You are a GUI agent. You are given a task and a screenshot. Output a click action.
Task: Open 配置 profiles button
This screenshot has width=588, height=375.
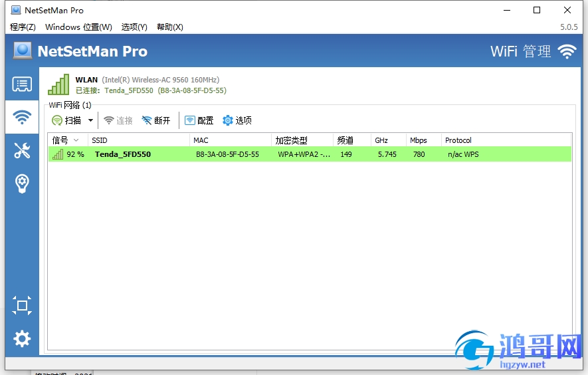pos(199,120)
